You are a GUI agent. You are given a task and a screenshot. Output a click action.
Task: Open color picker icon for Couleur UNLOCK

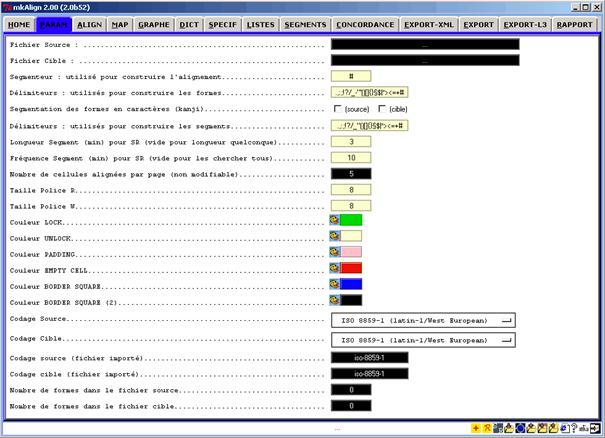pyautogui.click(x=335, y=236)
